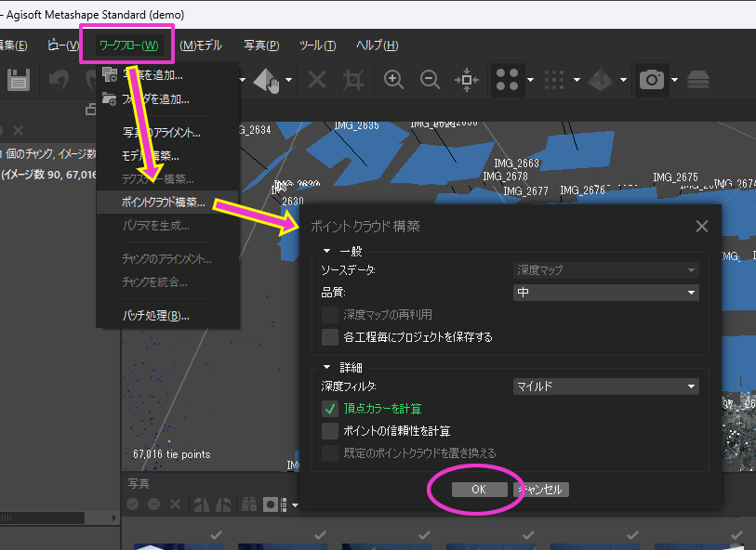Open Photos pane view mode dropdown arrow
756x550 pixels.
coord(295,504)
